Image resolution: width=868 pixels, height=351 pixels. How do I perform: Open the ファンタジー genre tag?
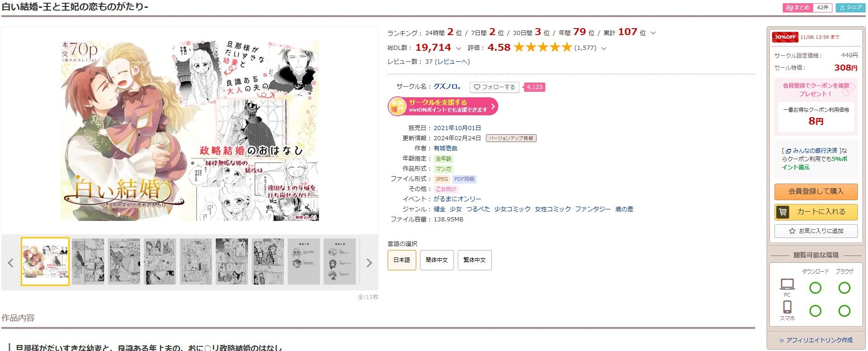click(x=593, y=209)
